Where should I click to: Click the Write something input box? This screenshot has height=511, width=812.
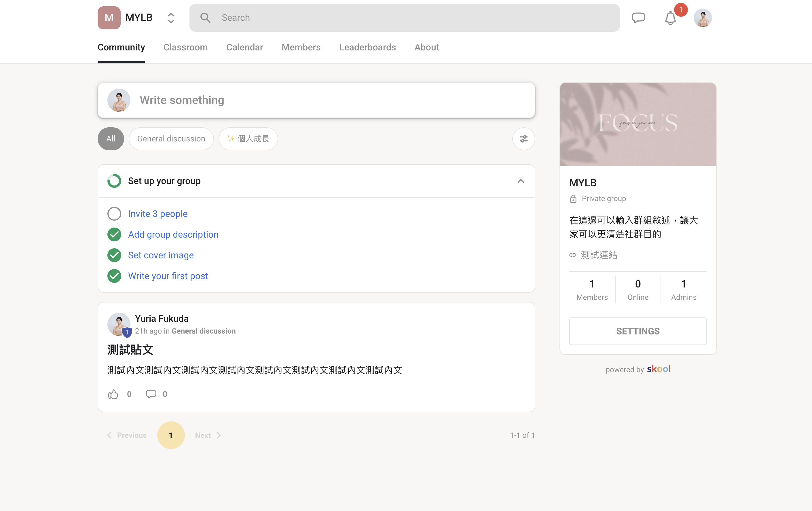point(316,100)
